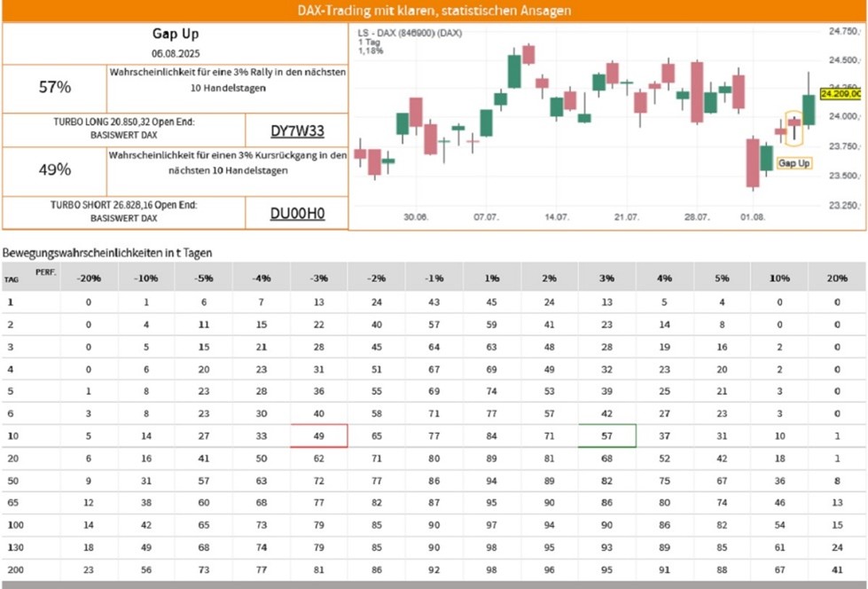Click value 54 in the 100-day row
Image resolution: width=868 pixels, height=589 pixels.
tap(779, 525)
